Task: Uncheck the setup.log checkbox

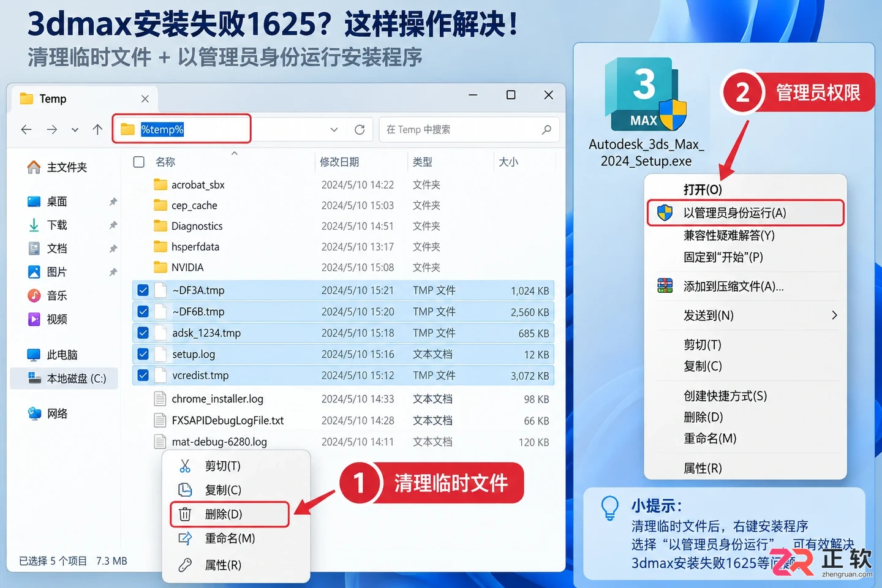Action: pos(143,354)
